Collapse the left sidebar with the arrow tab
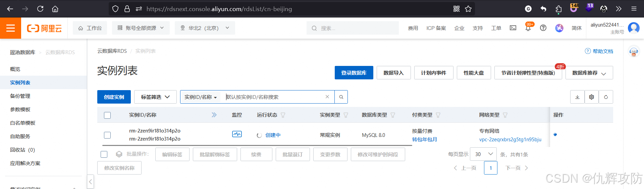Image resolution: width=644 pixels, height=189 pixels. pyautogui.click(x=90, y=182)
